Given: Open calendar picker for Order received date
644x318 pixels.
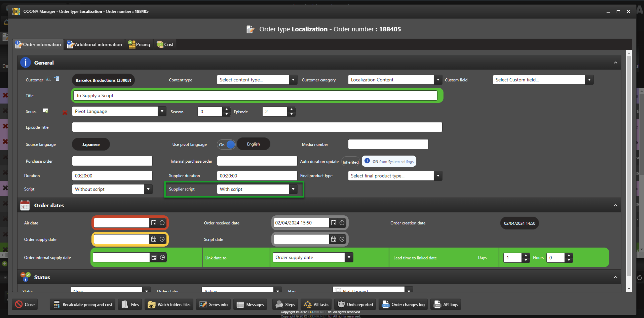Looking at the screenshot, I should coord(333,223).
